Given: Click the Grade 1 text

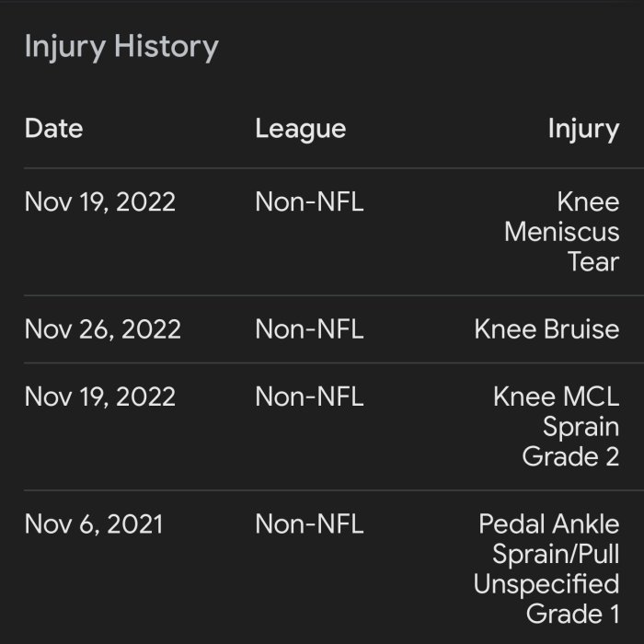Looking at the screenshot, I should (572, 614).
